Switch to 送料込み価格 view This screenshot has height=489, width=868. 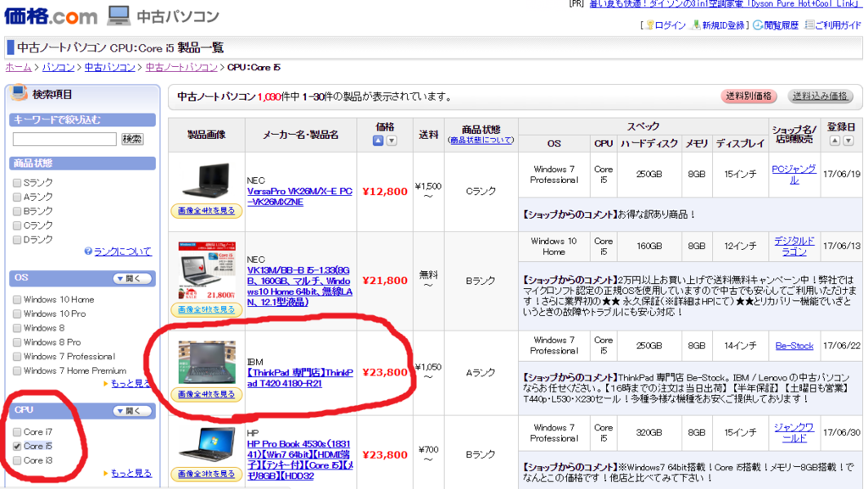click(x=820, y=96)
